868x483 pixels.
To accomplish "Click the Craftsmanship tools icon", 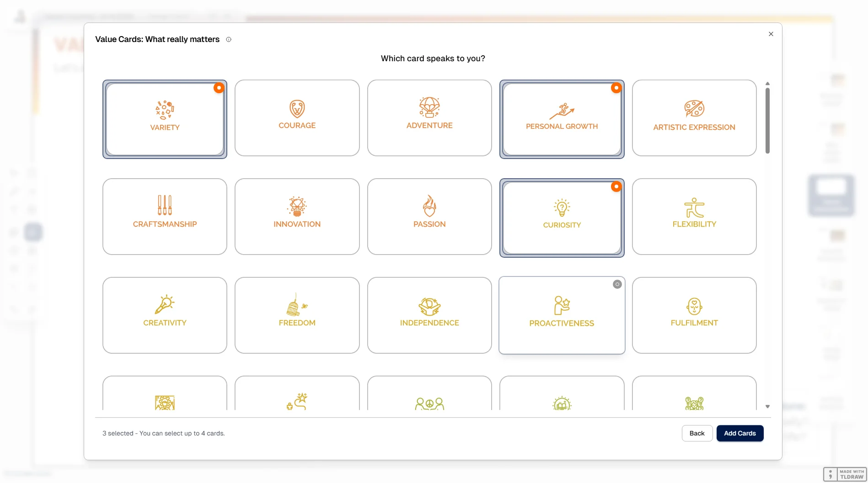I will (164, 206).
